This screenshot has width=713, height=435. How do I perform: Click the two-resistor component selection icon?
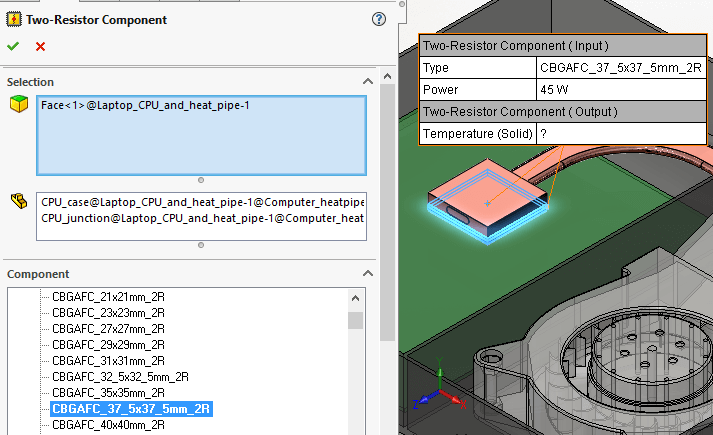(x=17, y=201)
